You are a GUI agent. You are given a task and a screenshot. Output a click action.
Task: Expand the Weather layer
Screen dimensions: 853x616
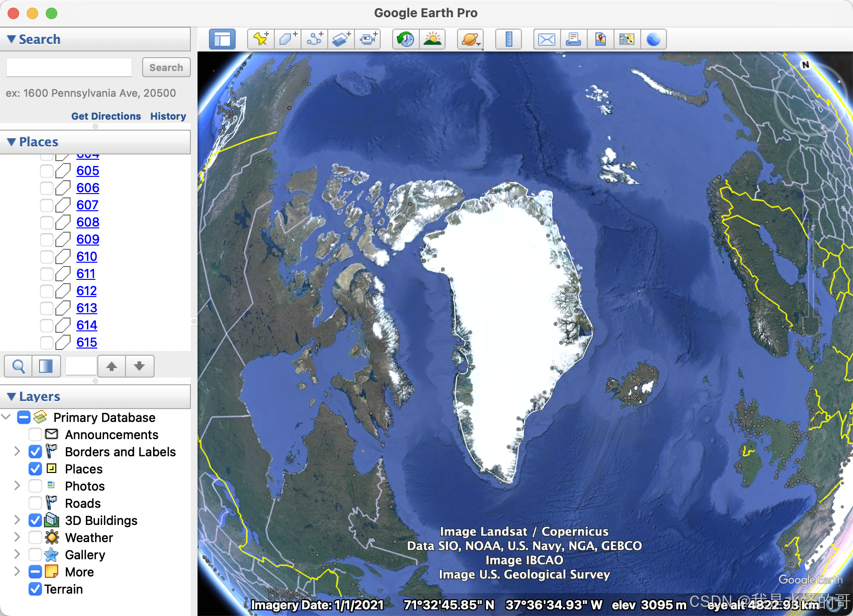(x=17, y=537)
